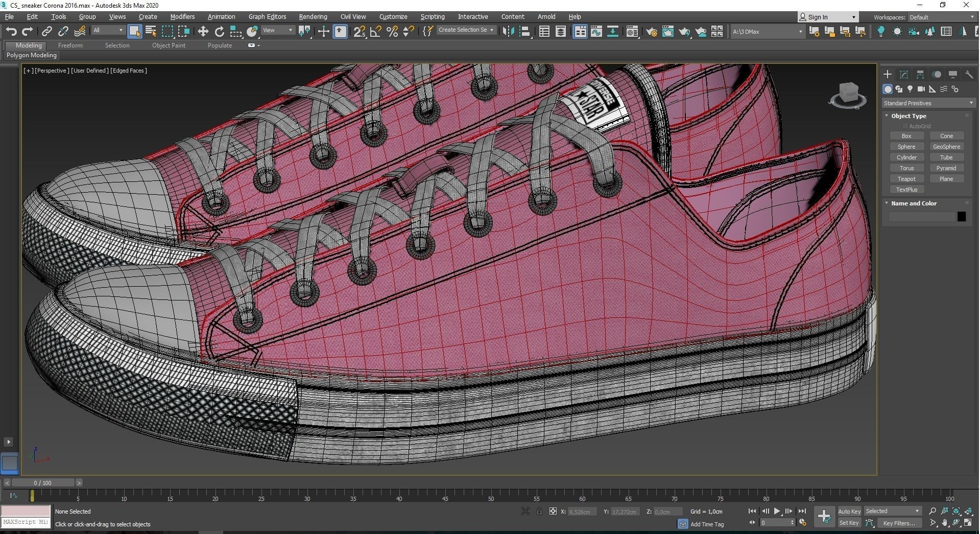Click the Pan View hand icon
The height and width of the screenshot is (534, 980).
[x=944, y=523]
